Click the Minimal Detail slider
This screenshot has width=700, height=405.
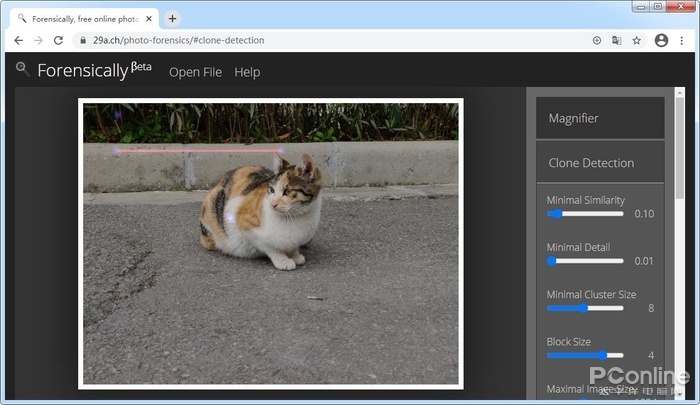coord(584,261)
